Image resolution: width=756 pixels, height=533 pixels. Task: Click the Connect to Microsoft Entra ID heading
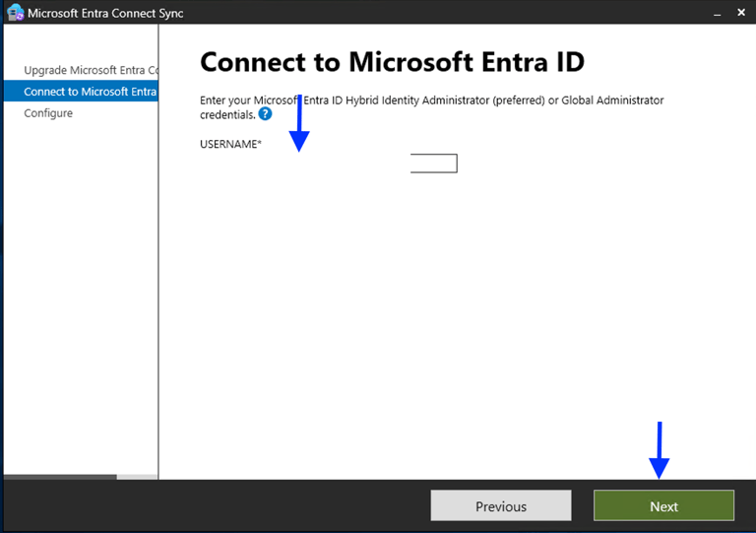[392, 62]
